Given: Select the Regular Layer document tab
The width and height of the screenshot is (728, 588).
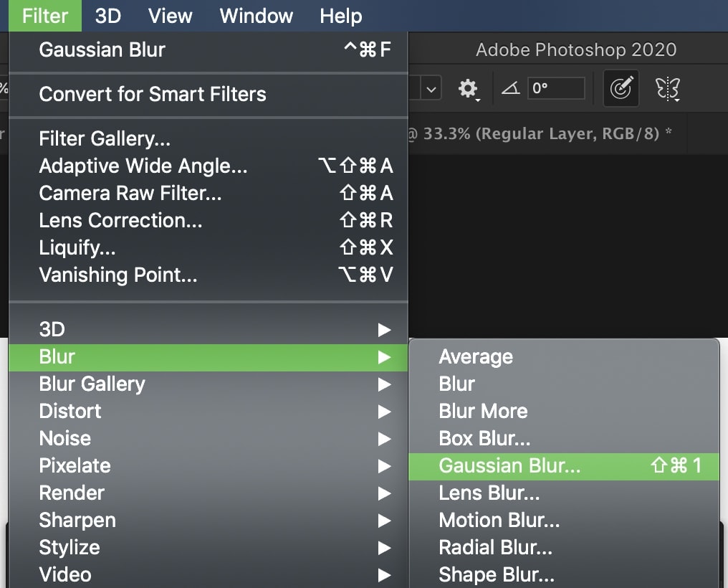Looking at the screenshot, I should pyautogui.click(x=539, y=134).
